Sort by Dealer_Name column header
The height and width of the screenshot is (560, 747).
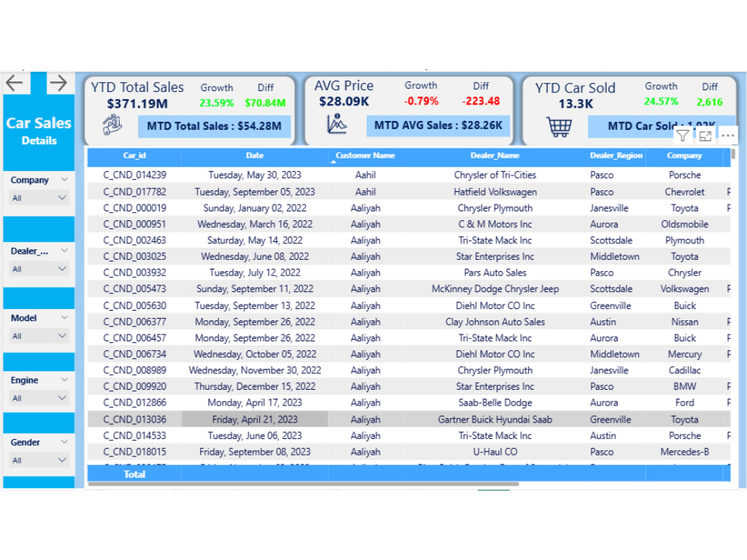(x=495, y=156)
